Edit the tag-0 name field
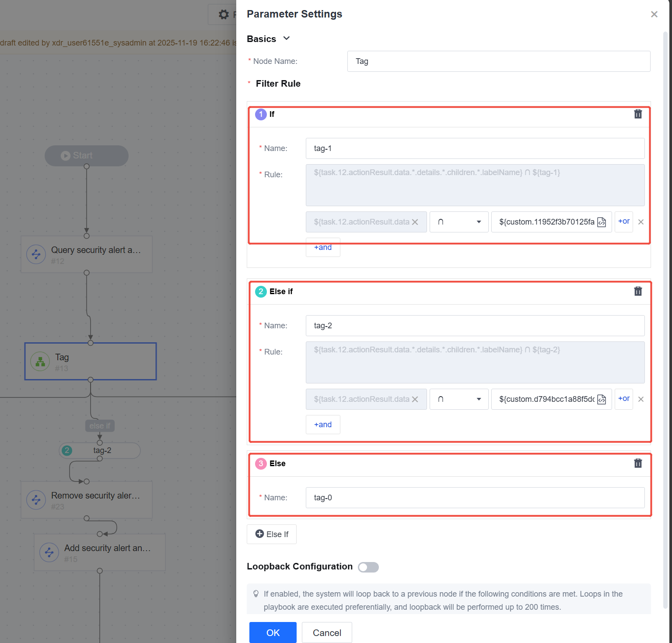 tap(475, 498)
